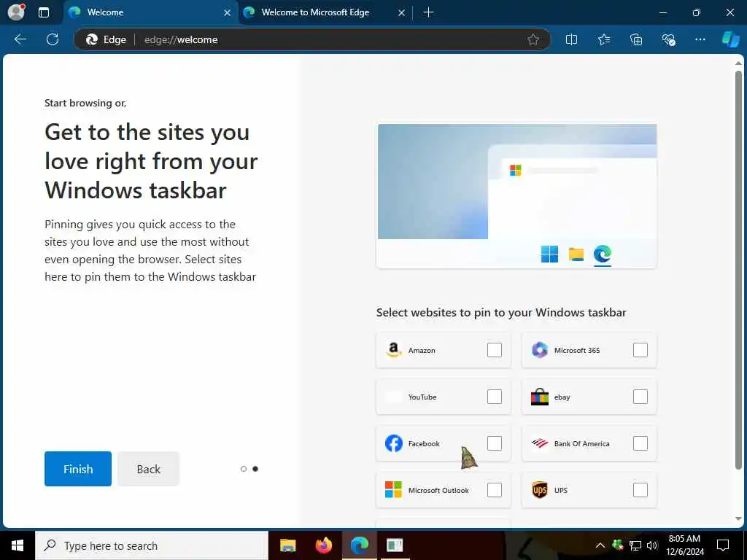The height and width of the screenshot is (560, 747).
Task: Click the page vertical scrollbar
Action: [738, 270]
